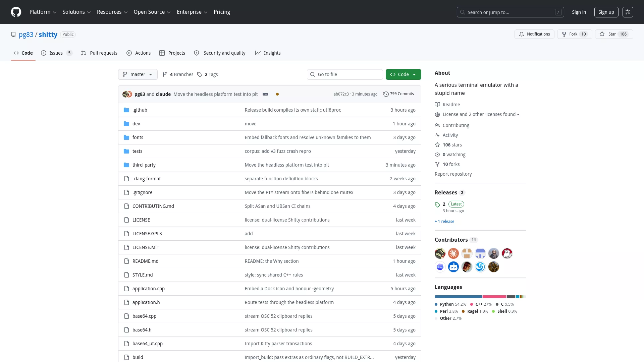Click the latest release tag icon
Screen dimensions: 644x362
(437, 205)
